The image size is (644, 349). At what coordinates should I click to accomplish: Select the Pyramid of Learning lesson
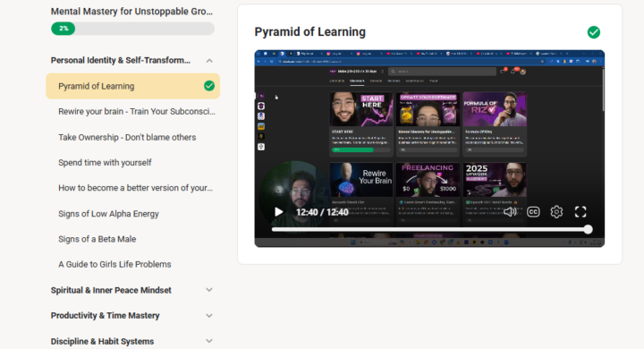(x=132, y=86)
